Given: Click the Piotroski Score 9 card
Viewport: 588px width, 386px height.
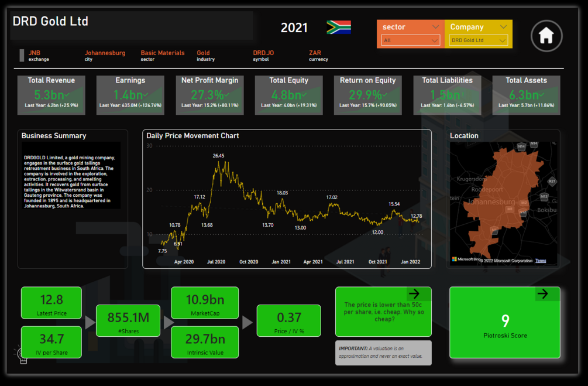Looking at the screenshot, I should click(505, 322).
